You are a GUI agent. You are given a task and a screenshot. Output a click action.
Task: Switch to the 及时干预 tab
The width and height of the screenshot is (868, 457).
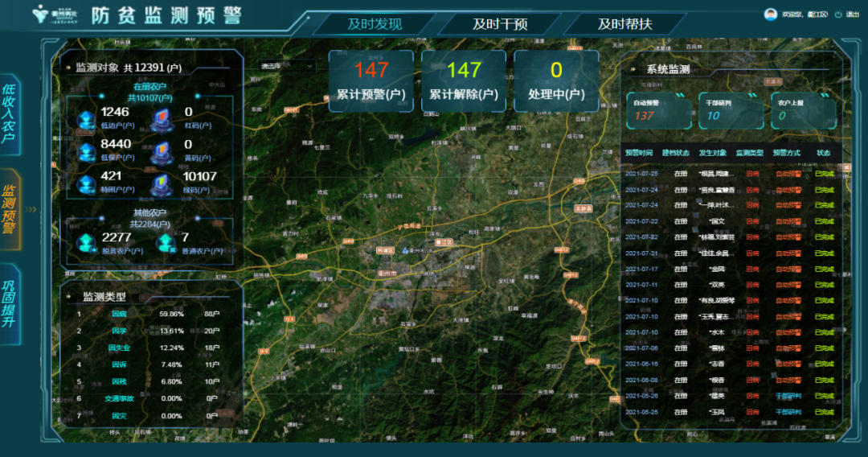pos(500,24)
